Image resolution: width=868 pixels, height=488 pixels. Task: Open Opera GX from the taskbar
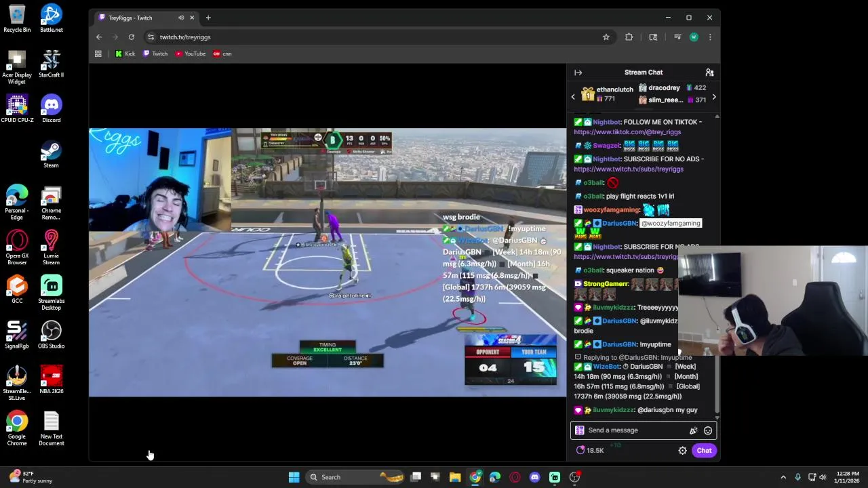(515, 477)
